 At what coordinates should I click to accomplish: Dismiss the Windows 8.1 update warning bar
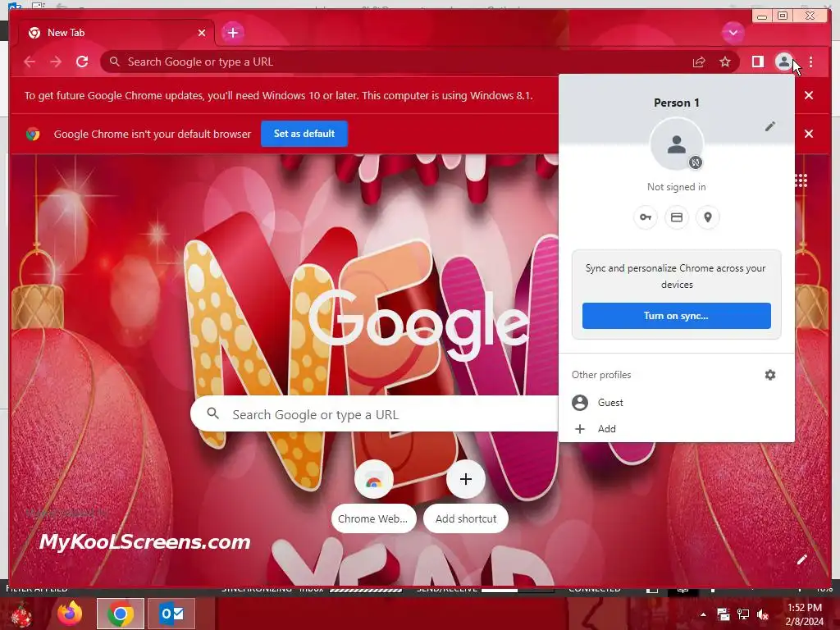809,95
